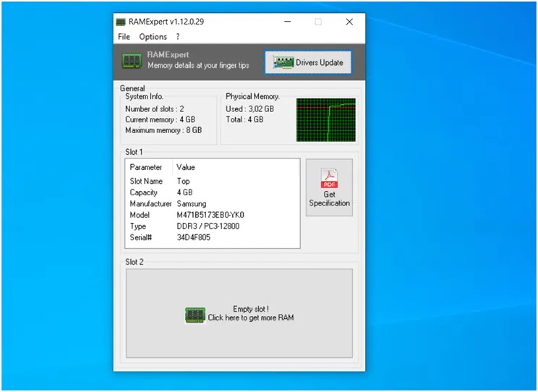The height and width of the screenshot is (392, 538).
Task: Click the Drivers Update button
Action: [308, 62]
